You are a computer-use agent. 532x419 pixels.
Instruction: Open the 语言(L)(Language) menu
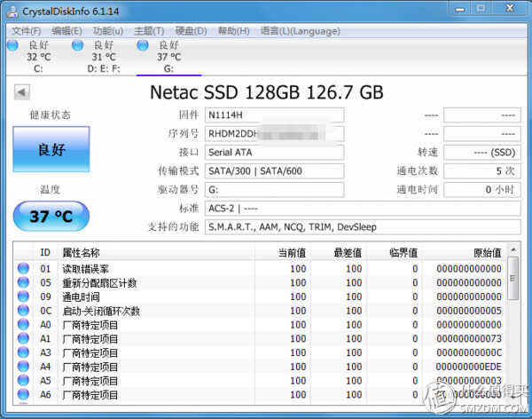pos(300,31)
